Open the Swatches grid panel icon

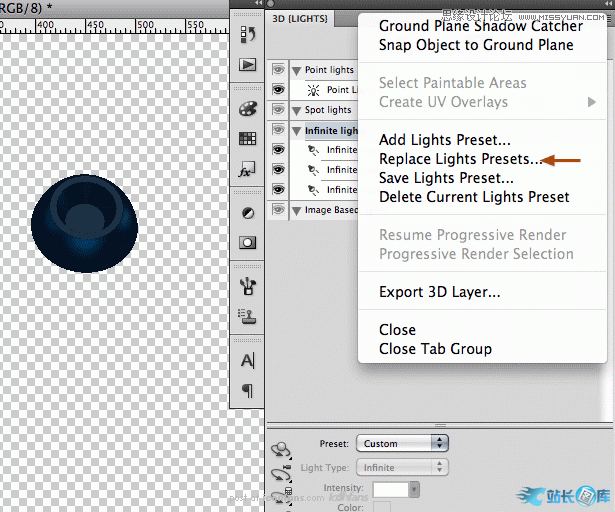[x=247, y=139]
